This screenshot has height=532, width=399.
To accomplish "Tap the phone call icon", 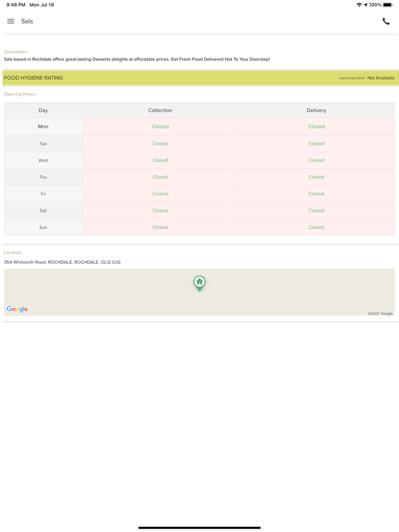I will pyautogui.click(x=386, y=22).
